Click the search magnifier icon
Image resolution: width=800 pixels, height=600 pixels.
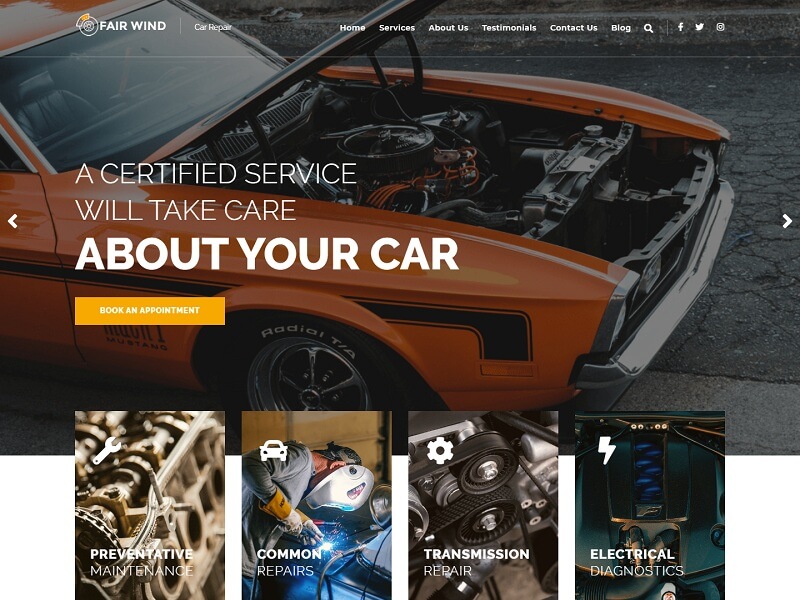click(648, 28)
